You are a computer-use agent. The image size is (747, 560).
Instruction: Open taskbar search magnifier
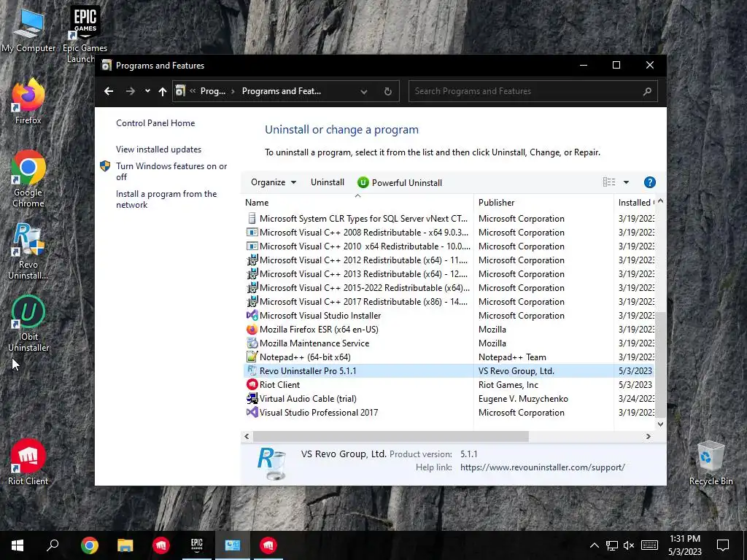(53, 545)
